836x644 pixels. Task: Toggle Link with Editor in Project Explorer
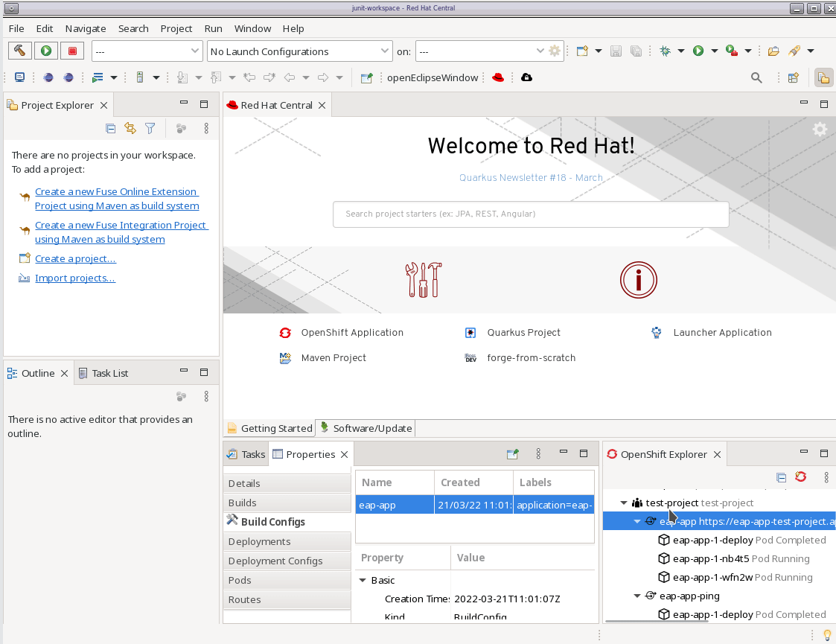pyautogui.click(x=130, y=129)
